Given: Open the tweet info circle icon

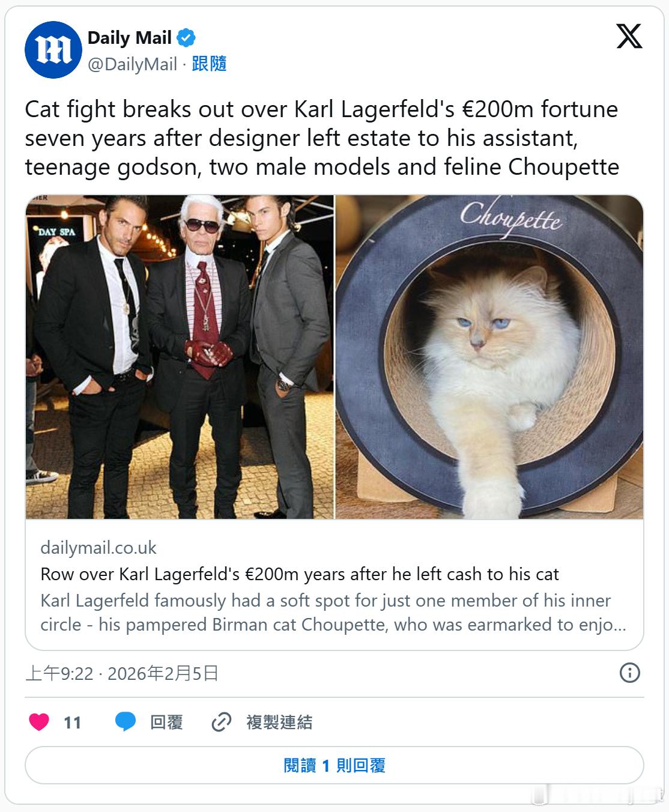Looking at the screenshot, I should click(x=629, y=672).
